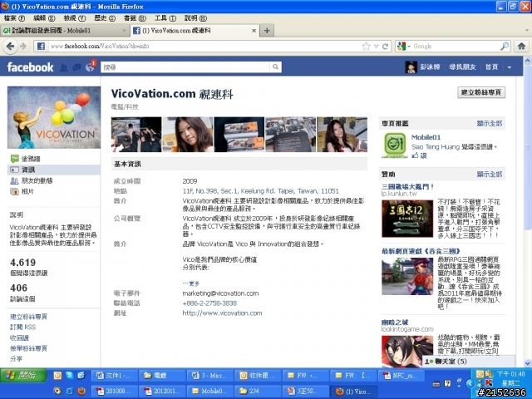Switch to the Mobile01 browser tab
This screenshot has width=532, height=399.
[65, 31]
